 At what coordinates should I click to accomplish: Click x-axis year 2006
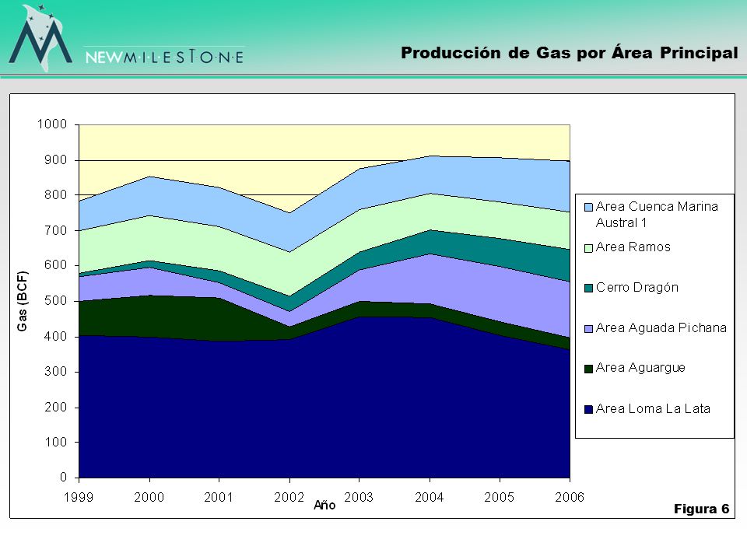pyautogui.click(x=570, y=498)
